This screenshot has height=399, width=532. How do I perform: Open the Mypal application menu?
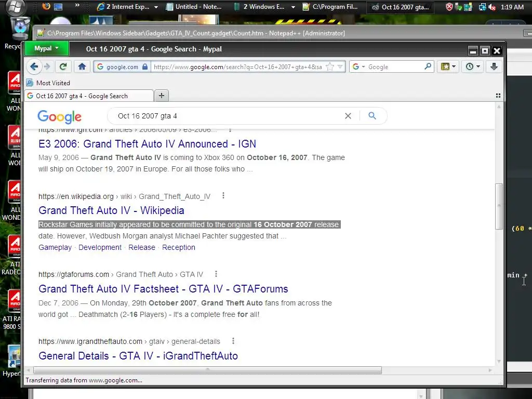click(x=46, y=48)
